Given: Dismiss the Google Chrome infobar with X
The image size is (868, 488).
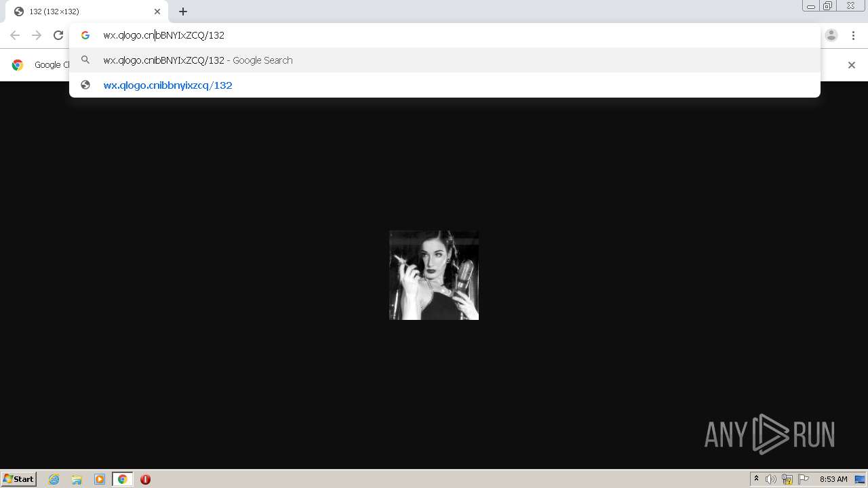Looking at the screenshot, I should pos(852,65).
